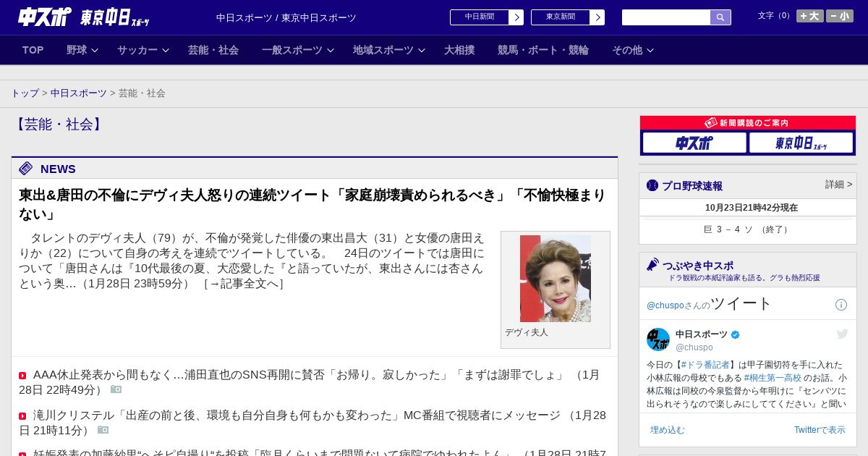The image size is (868, 456).
Task: Click the Twitter widget info icon
Action: (x=841, y=305)
